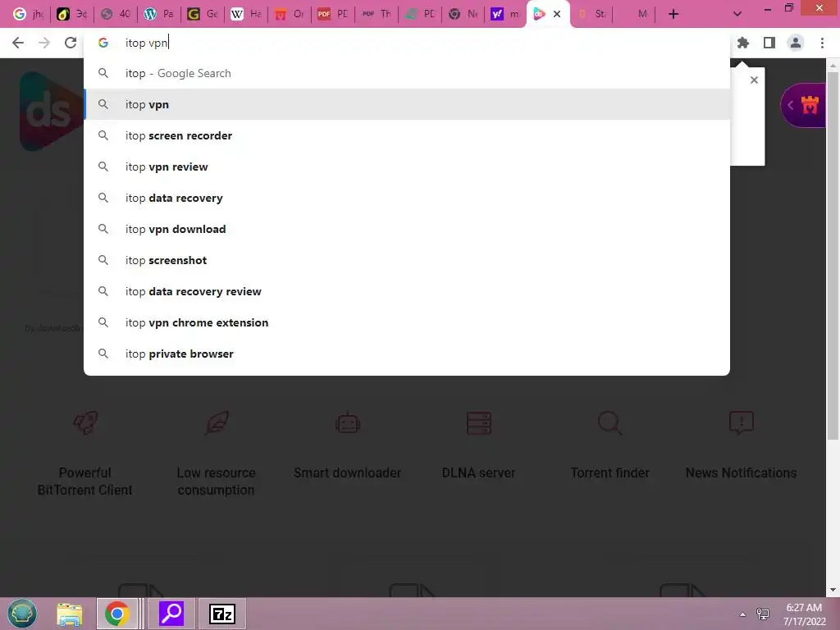Viewport: 840px width, 630px height.
Task: Open the Windows Start orb
Action: click(22, 614)
